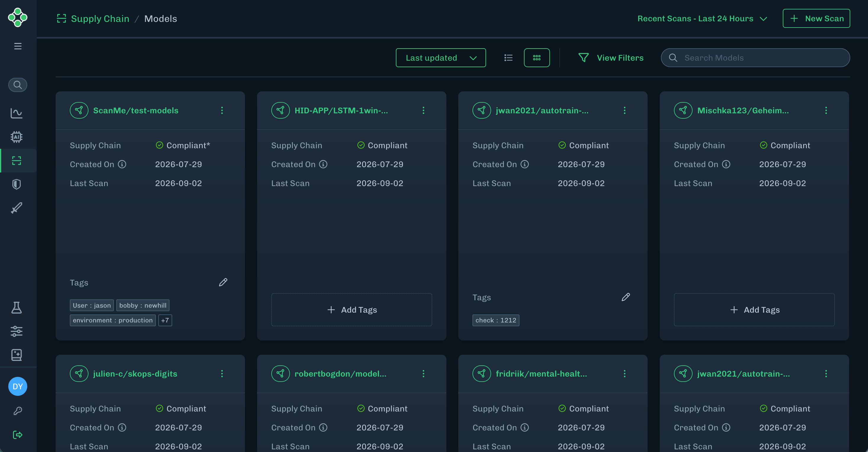Open the fridriik/mental-healt model link
The image size is (868, 452).
[x=541, y=374]
